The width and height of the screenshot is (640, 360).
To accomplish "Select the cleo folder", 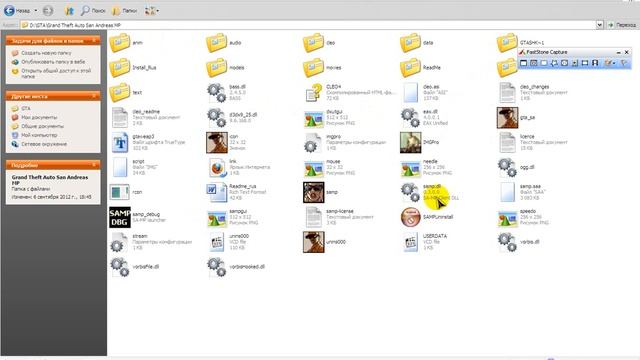I will point(313,43).
